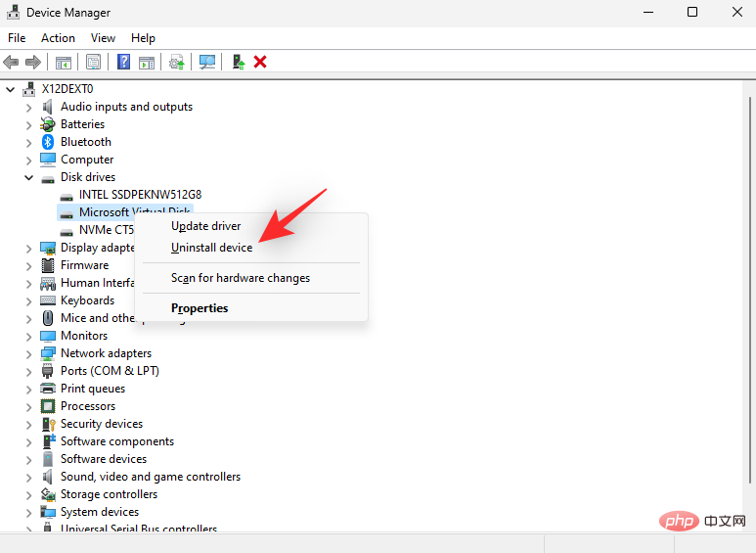Click the Software components icon

(49, 441)
